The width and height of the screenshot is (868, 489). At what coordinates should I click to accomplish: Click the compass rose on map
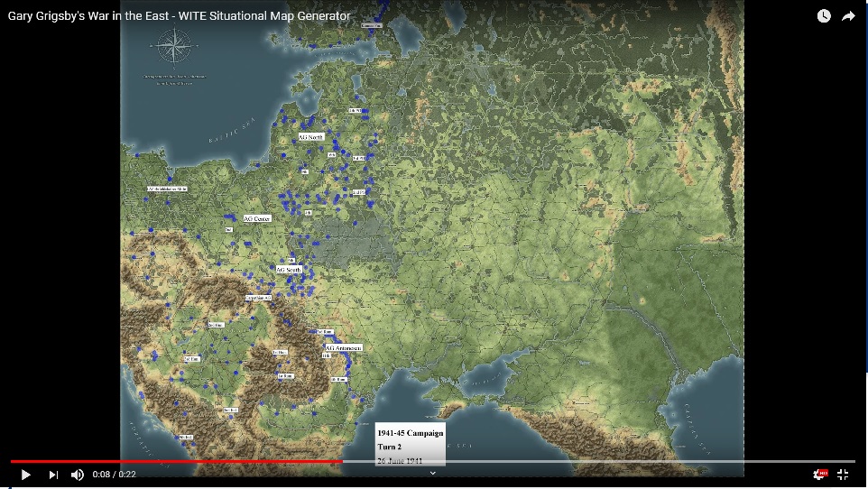point(174,47)
